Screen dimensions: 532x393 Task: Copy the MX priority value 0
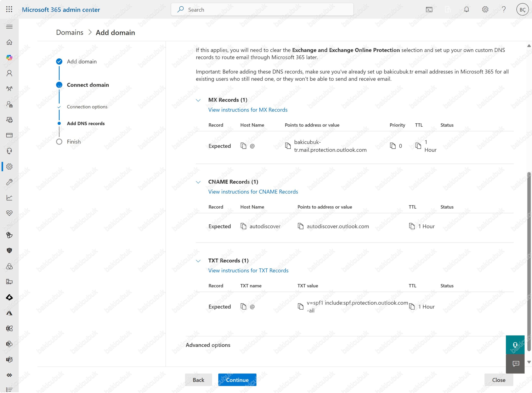pos(393,146)
